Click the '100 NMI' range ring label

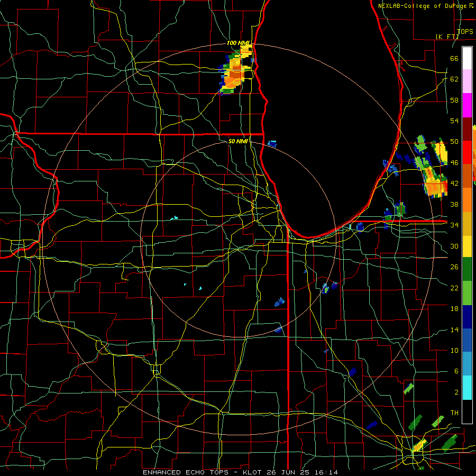(238, 43)
